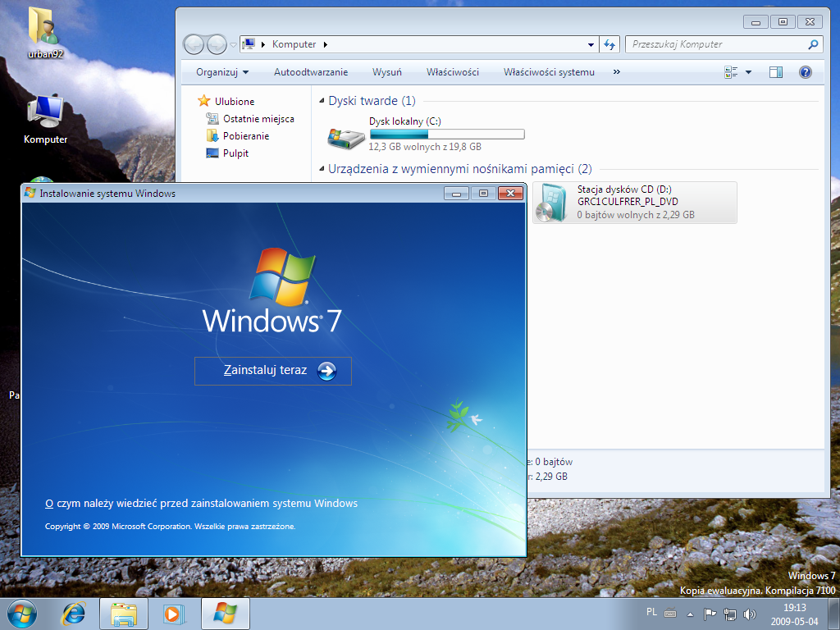Screen dimensions: 840x630
Task: Click Właściwości toolbar command
Action: pyautogui.click(x=453, y=72)
